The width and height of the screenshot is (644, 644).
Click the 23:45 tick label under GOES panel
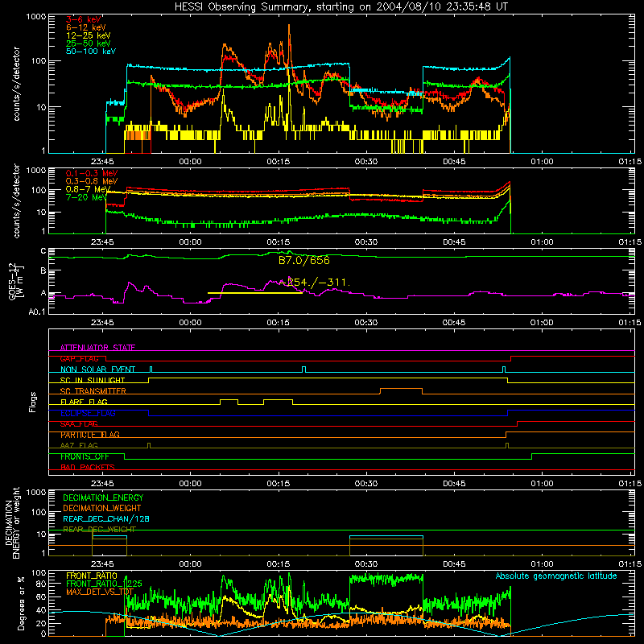(102, 323)
